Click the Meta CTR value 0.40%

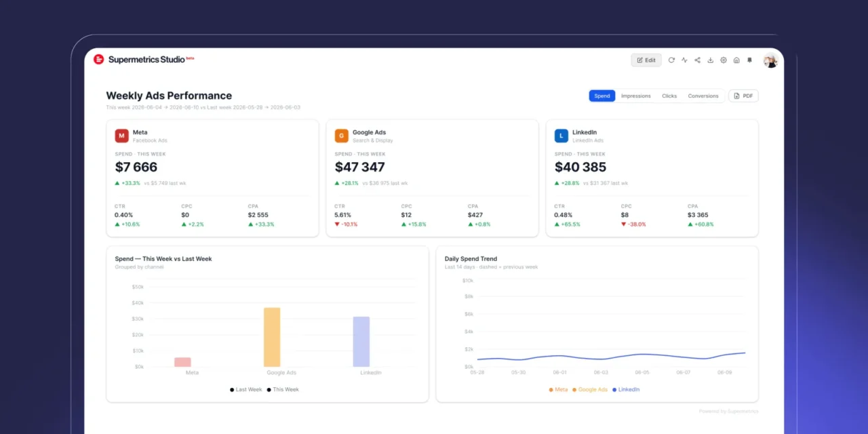[124, 215]
